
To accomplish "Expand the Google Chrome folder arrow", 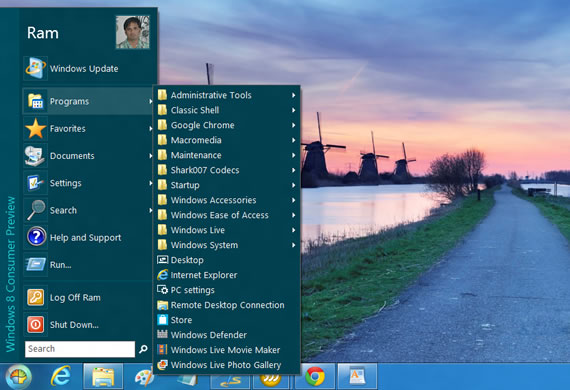I will [293, 125].
